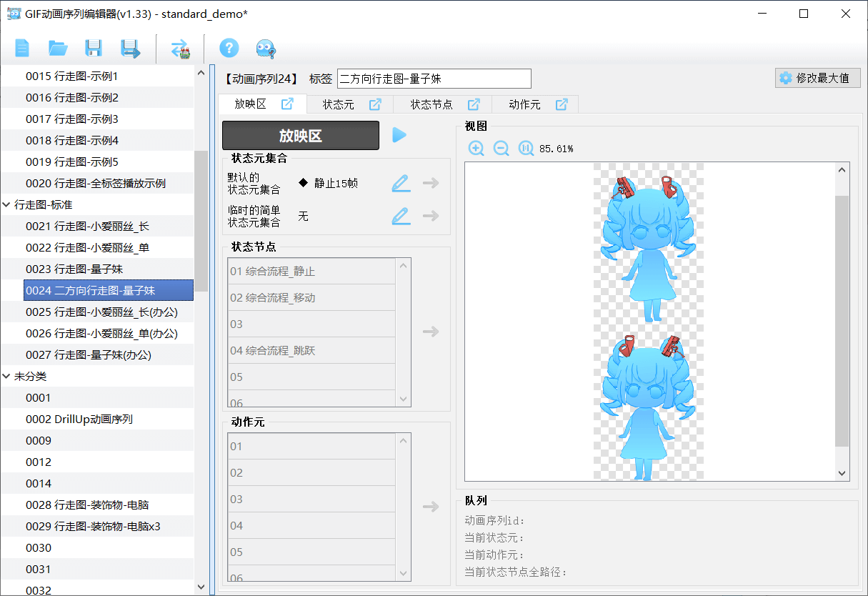Click the 标签 text input field
Viewport: 868px width, 596px height.
pos(434,79)
